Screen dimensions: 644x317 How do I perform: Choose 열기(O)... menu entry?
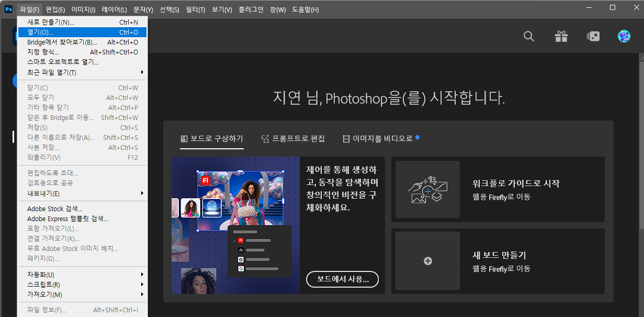[x=82, y=32]
